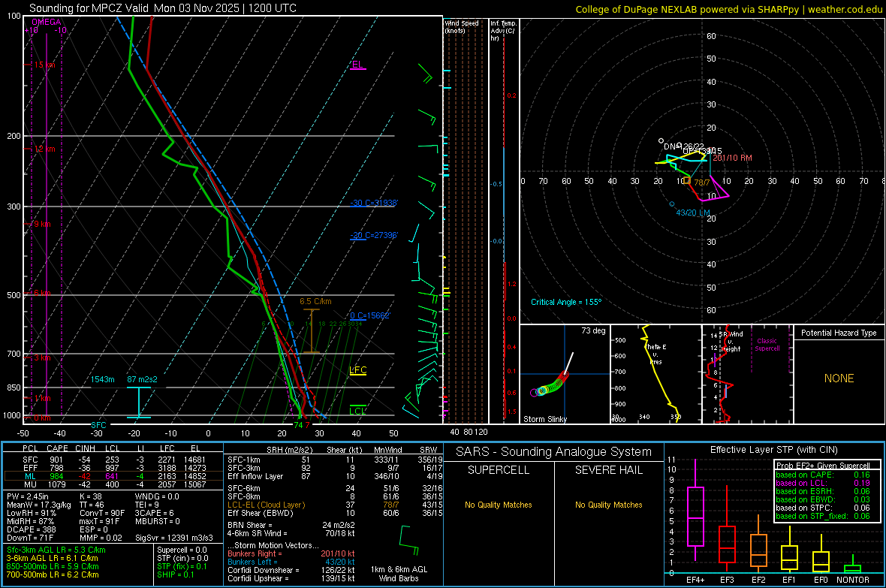The height and width of the screenshot is (588, 886).
Task: Select the Inf. Temp. Adv. panel header
Action: (503, 31)
